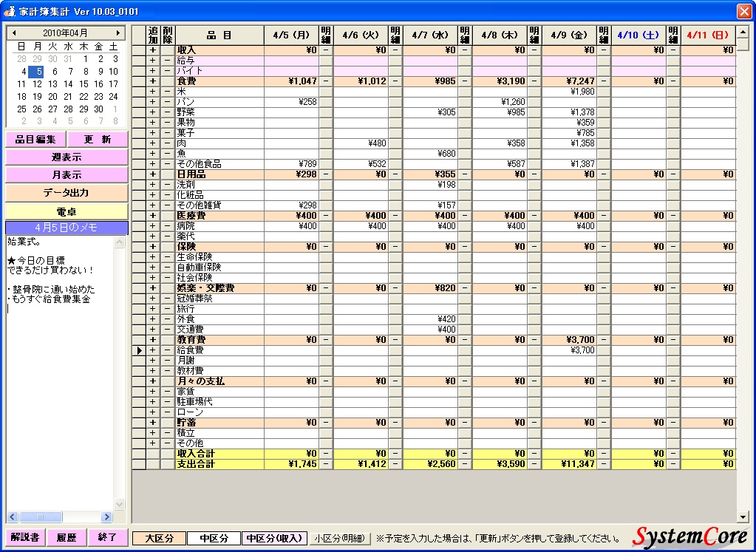Go to the next month via calendar arrow

coord(120,32)
